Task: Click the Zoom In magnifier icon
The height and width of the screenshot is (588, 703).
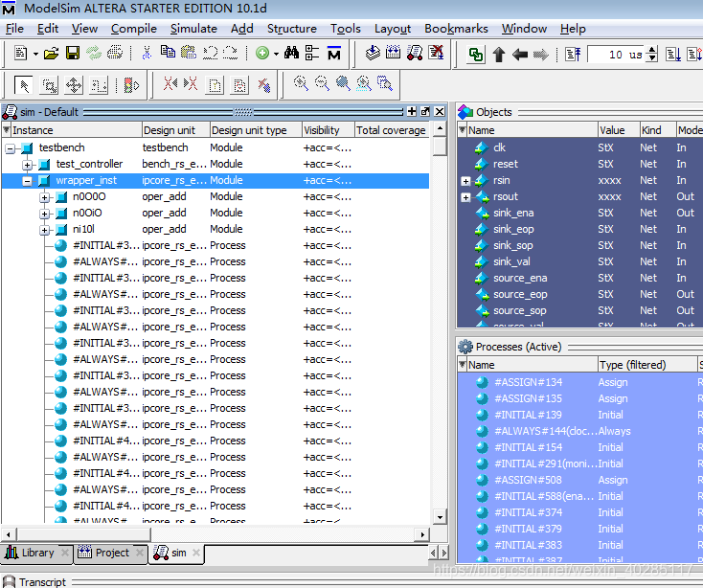Action: [301, 83]
